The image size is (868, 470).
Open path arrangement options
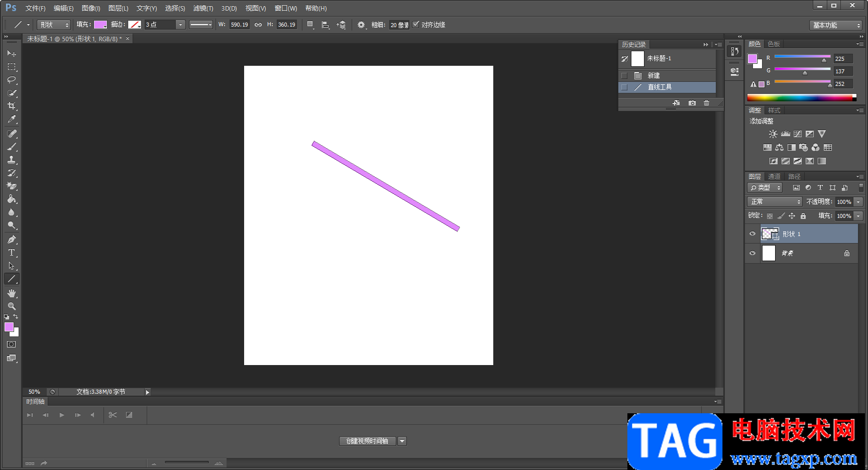point(341,25)
